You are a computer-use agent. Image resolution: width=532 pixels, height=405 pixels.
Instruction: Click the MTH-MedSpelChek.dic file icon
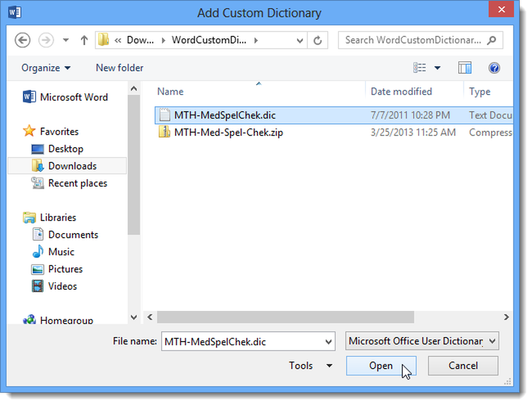(x=164, y=115)
